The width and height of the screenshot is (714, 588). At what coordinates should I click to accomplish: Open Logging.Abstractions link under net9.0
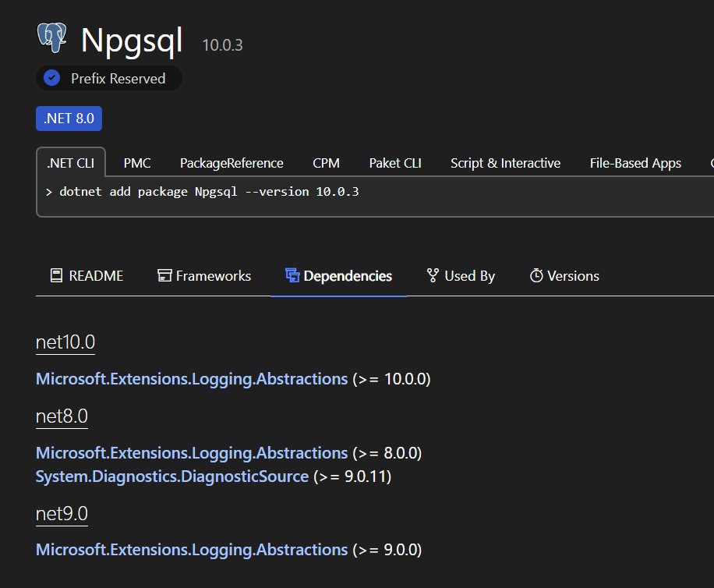(192, 550)
